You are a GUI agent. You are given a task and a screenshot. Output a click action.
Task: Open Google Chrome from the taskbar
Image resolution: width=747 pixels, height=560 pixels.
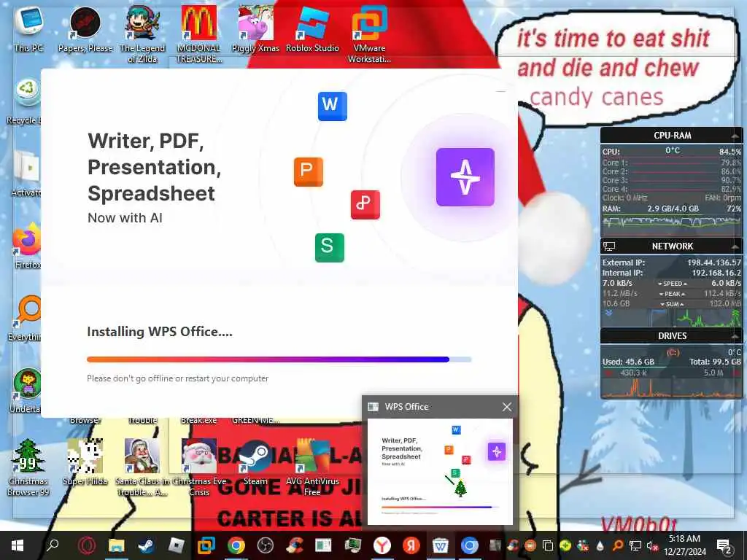tap(236, 545)
